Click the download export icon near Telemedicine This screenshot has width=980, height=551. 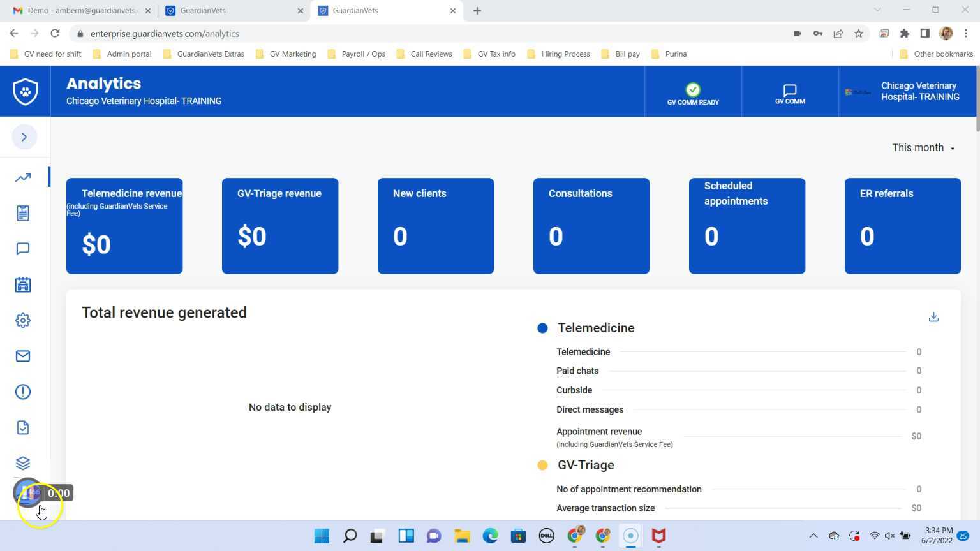933,317
